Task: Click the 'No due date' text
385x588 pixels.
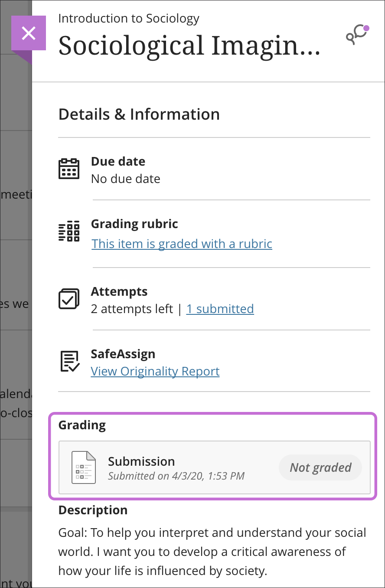Action: click(x=126, y=179)
